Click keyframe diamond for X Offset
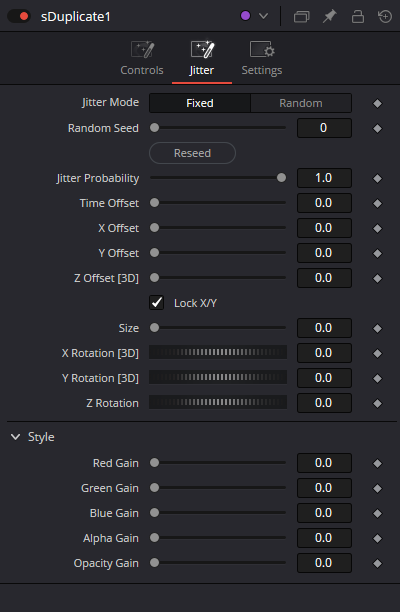 click(x=377, y=228)
